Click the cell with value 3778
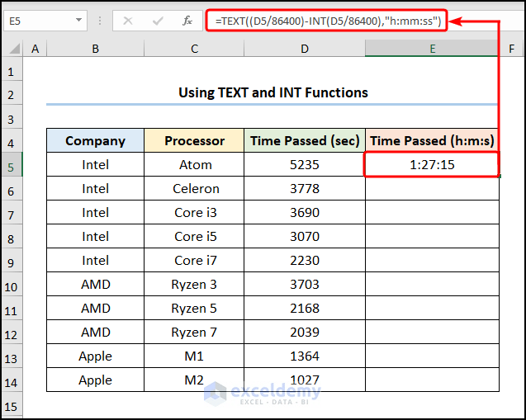The width and height of the screenshot is (526, 420). coord(305,188)
